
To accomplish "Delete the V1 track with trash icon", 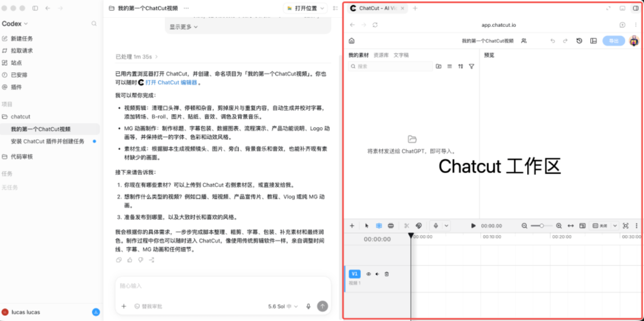I will [x=386, y=274].
